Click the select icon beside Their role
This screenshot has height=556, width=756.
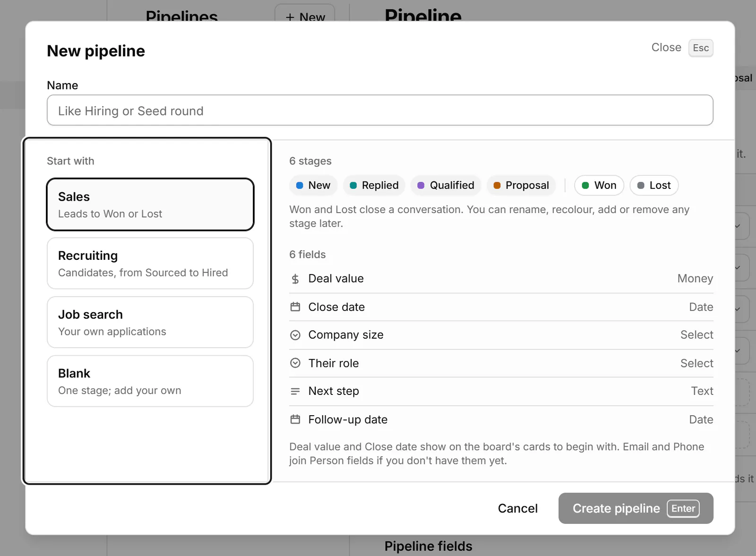pos(295,363)
